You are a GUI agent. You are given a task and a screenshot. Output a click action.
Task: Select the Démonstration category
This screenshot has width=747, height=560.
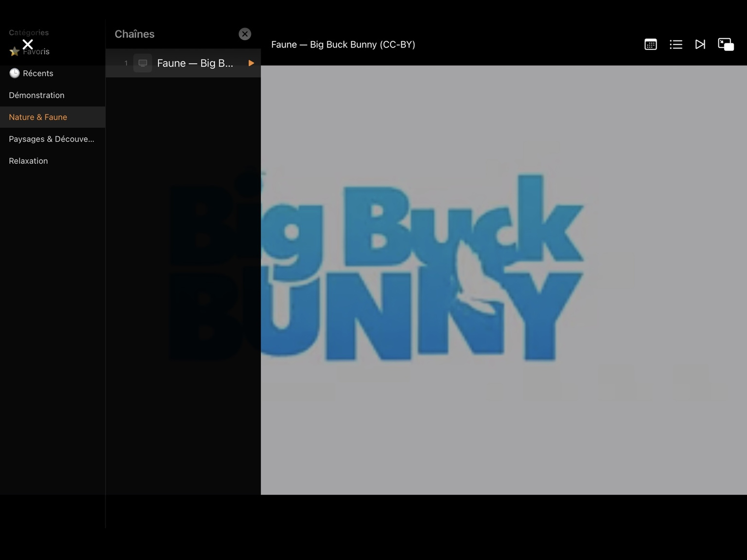click(x=53, y=95)
